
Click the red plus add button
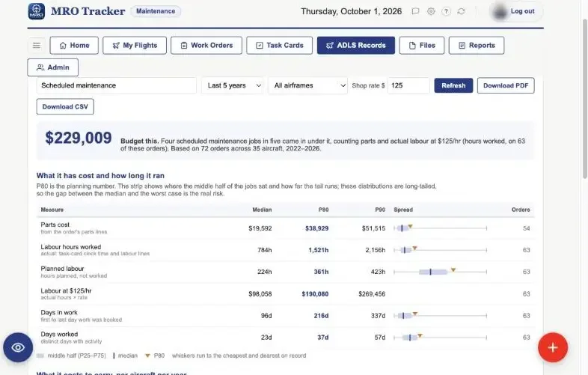(553, 347)
